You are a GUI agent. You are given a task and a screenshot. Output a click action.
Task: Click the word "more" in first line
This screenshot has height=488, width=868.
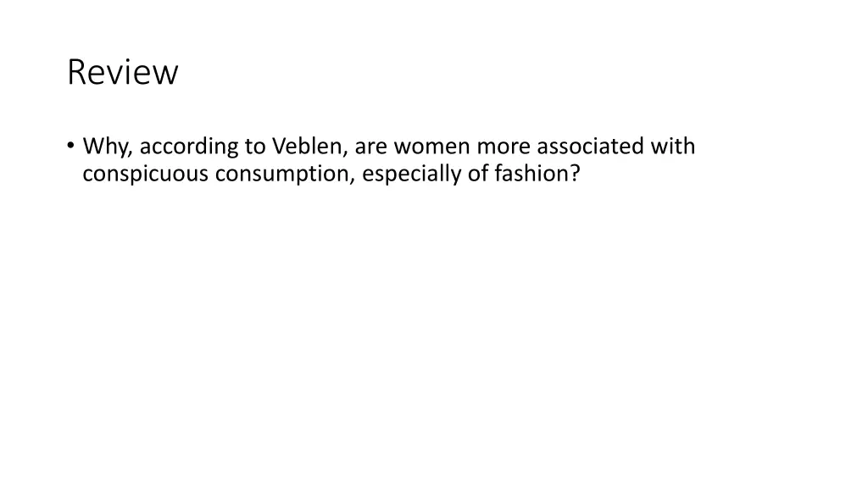click(x=503, y=147)
